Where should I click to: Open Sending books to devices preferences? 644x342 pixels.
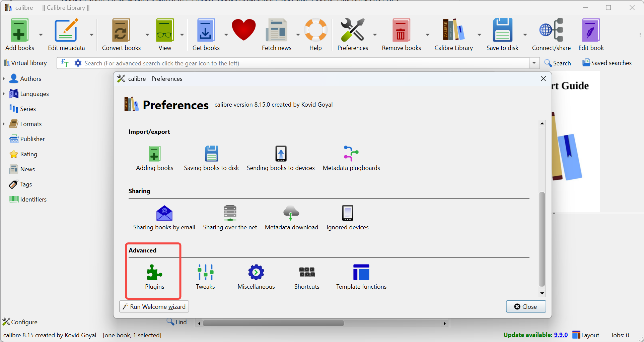pos(281,158)
